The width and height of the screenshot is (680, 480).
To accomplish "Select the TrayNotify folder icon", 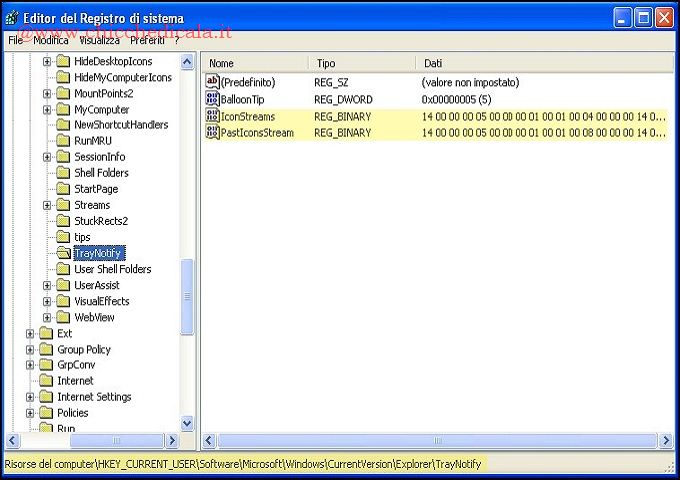I will pos(64,253).
